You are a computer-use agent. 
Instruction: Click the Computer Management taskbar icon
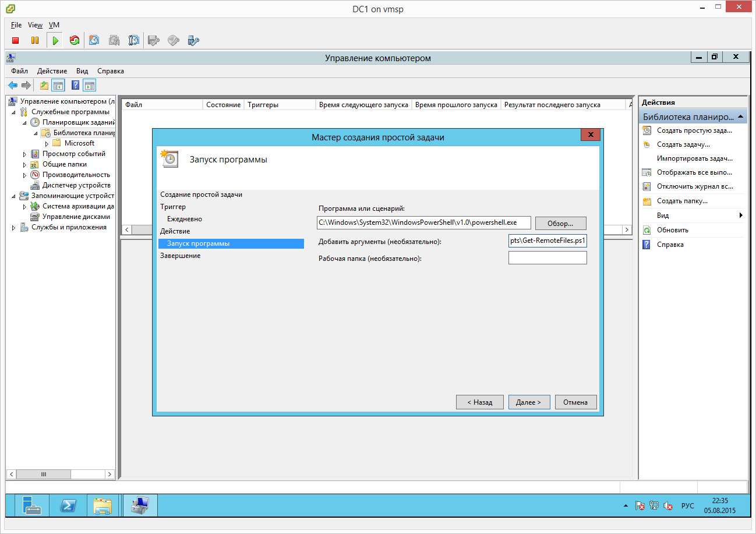pos(140,505)
